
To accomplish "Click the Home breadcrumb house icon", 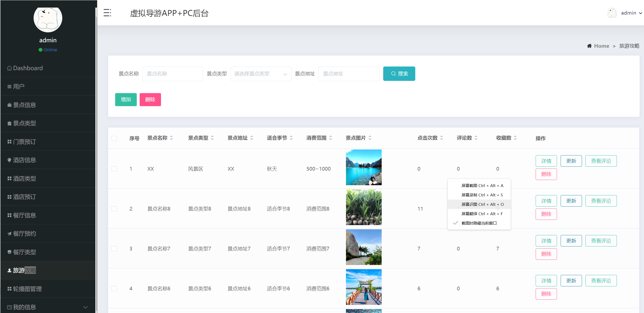I will [590, 46].
